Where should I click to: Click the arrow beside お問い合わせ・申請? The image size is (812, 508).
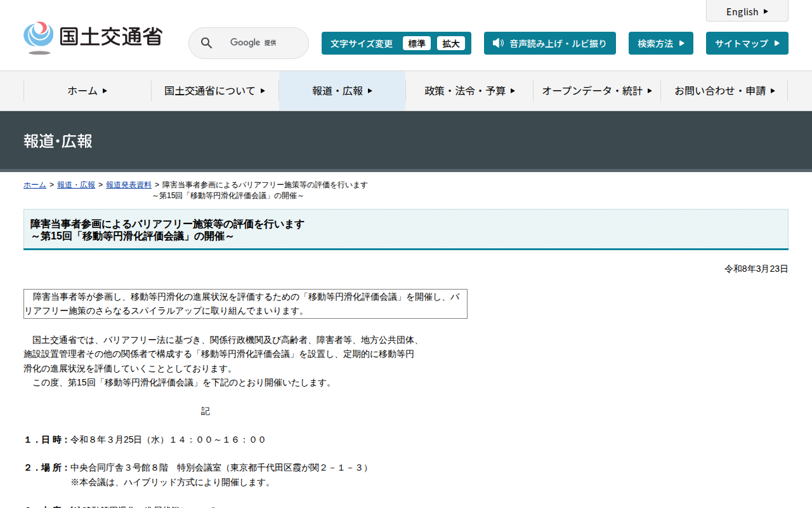(x=773, y=91)
